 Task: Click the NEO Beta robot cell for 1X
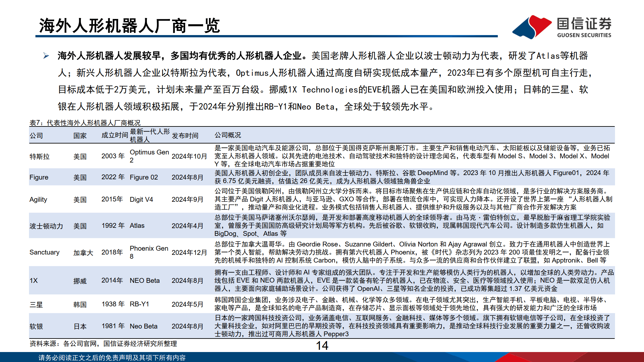pos(145,281)
